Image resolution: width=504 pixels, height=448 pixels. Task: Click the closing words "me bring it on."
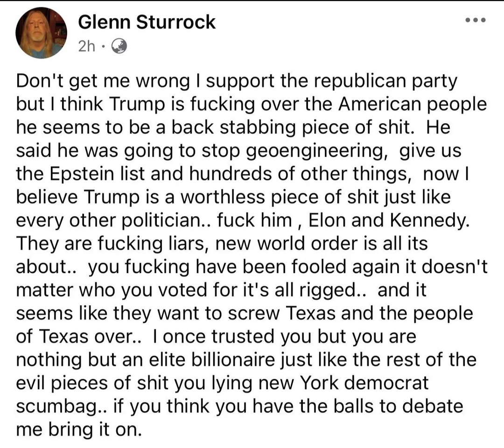click(78, 429)
